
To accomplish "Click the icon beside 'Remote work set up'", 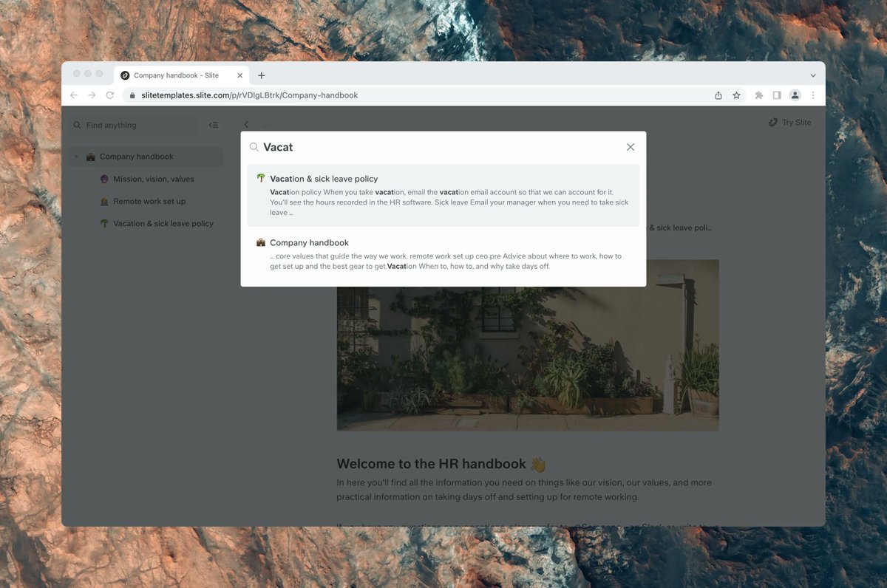I will [104, 201].
